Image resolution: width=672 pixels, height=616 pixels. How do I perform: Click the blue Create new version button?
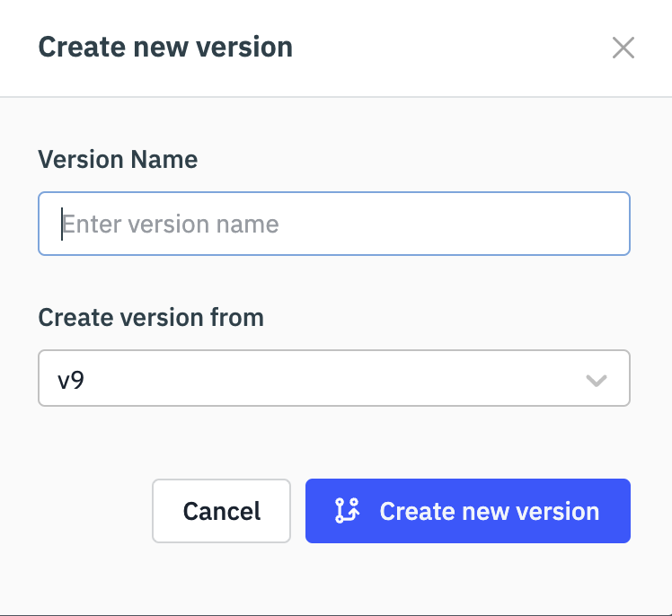click(x=467, y=511)
